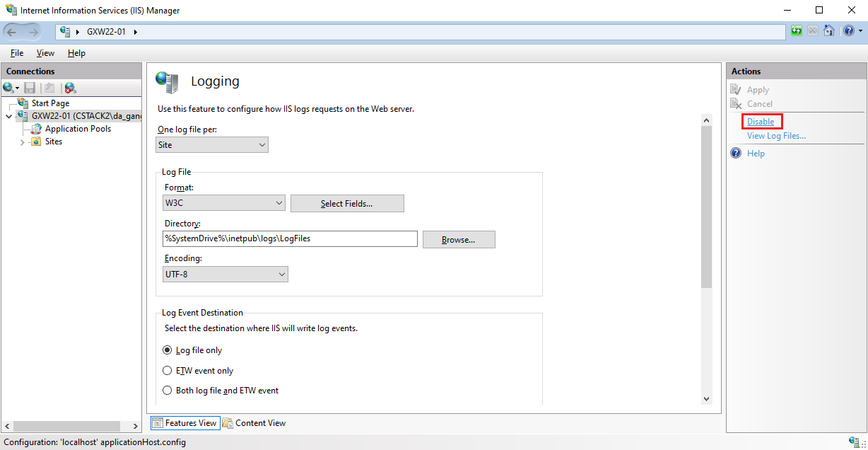Open the Help menu
The image size is (868, 450).
76,53
